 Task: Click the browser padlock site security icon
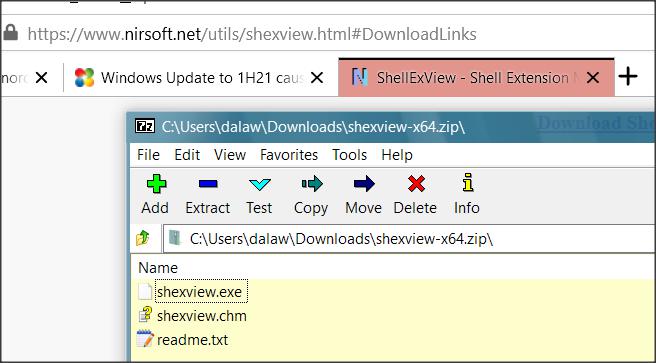(x=10, y=32)
